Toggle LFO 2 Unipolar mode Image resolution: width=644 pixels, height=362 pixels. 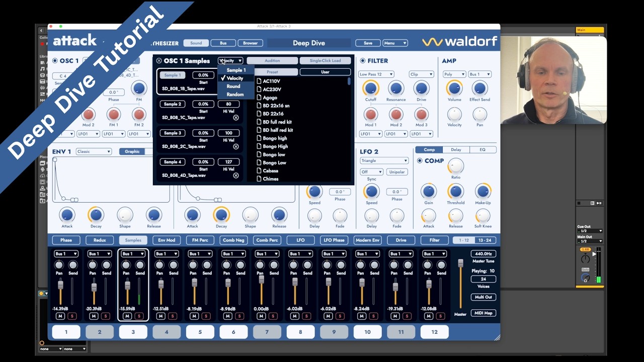396,172
